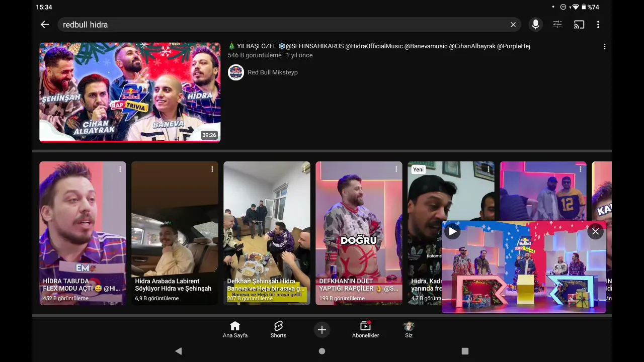The height and width of the screenshot is (362, 644).
Task: Go to Ana Sayfa tab
Action: coord(235,329)
